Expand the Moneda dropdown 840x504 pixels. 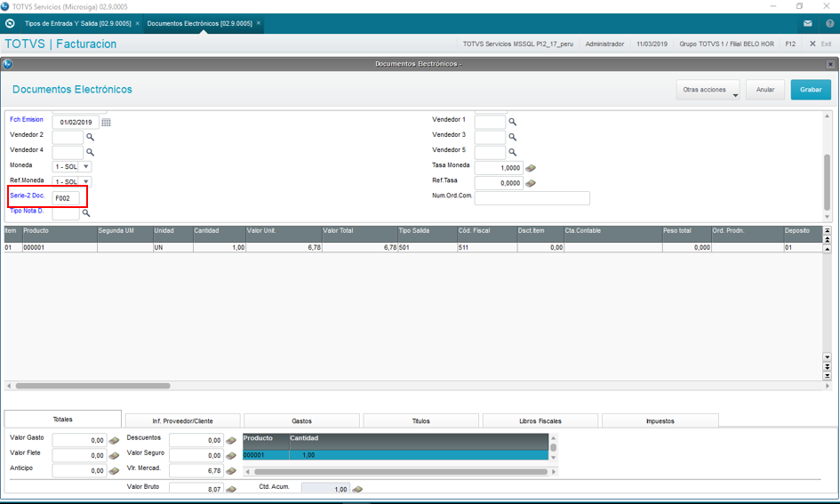coord(85,166)
